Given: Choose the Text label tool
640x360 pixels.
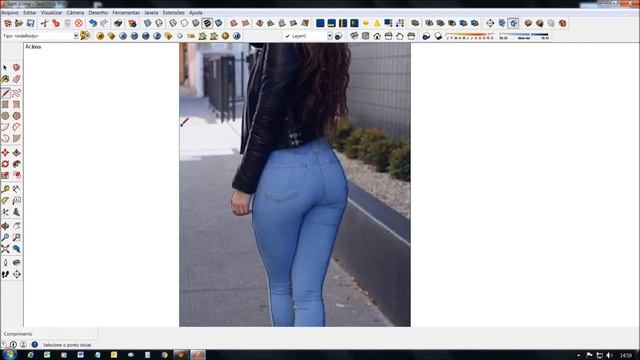Looking at the screenshot, I should click(x=16, y=200).
